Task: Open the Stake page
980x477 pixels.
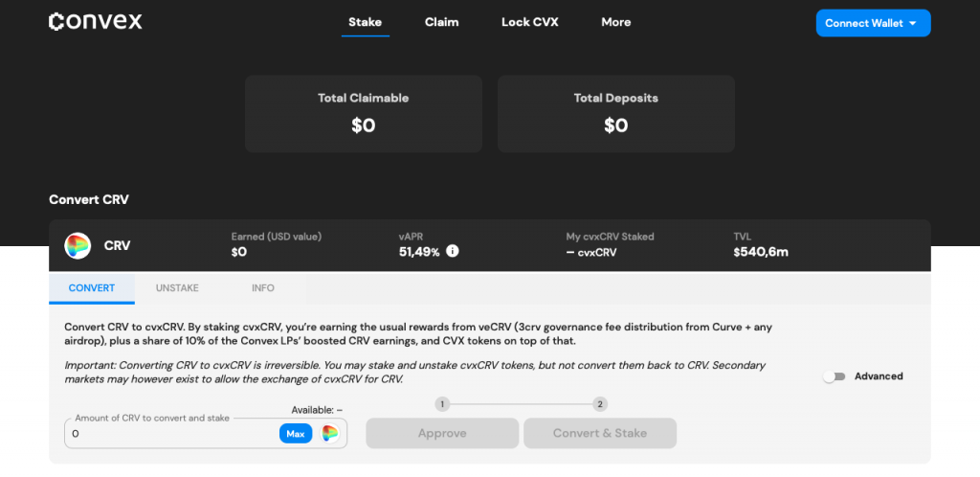Action: point(365,22)
